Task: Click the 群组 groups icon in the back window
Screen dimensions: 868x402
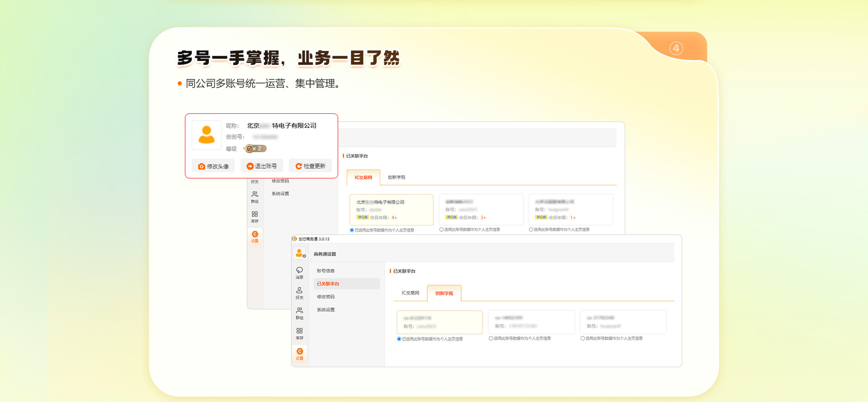Action: (x=255, y=196)
